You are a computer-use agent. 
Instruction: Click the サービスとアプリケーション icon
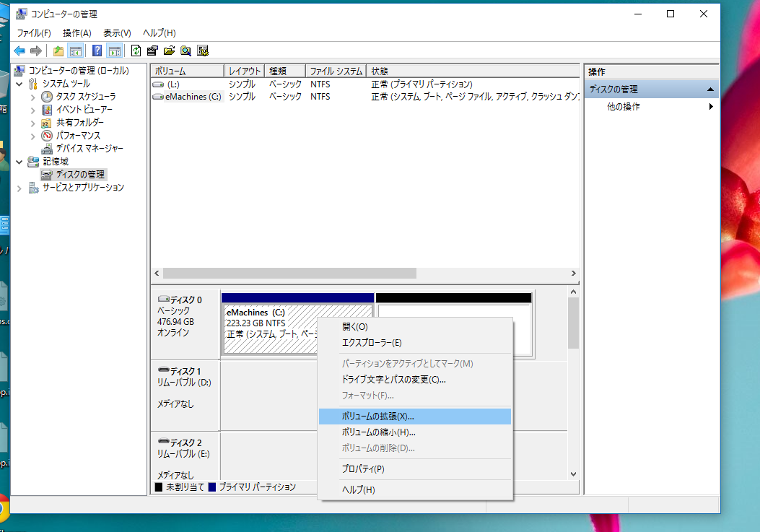33,188
